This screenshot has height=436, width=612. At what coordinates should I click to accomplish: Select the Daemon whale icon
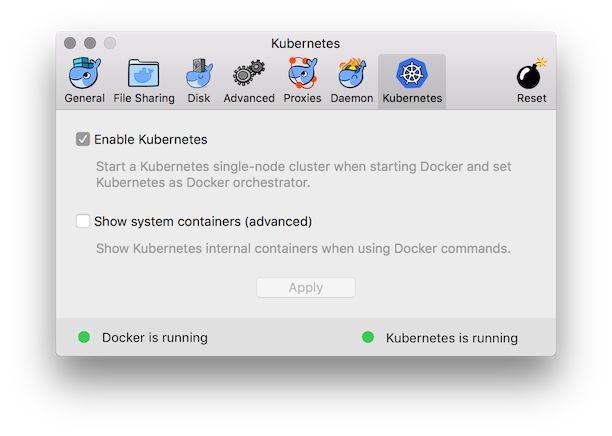click(x=352, y=73)
